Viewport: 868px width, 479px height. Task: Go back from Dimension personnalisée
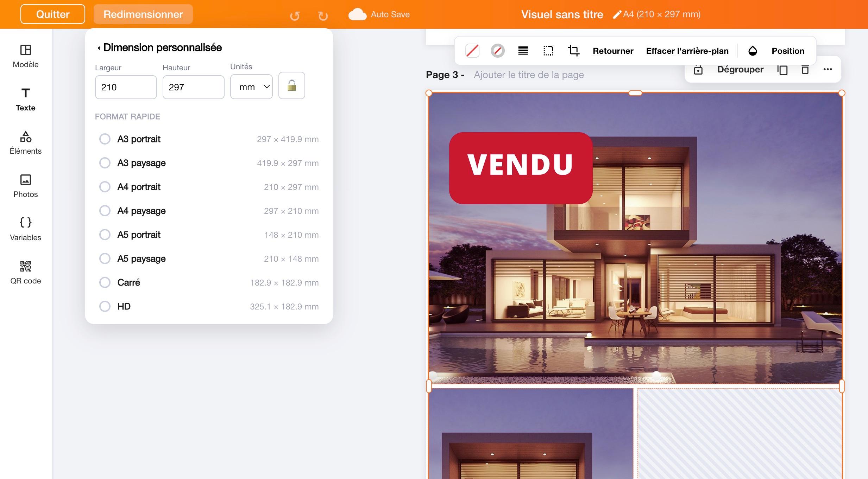tap(99, 48)
